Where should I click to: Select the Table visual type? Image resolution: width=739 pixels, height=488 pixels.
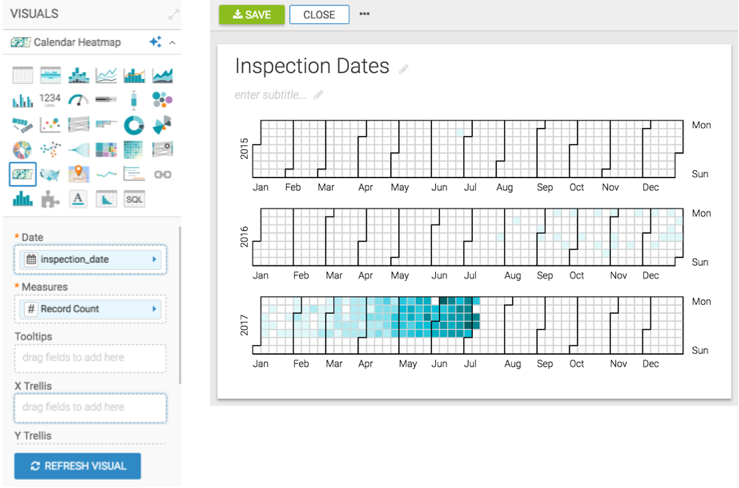click(x=22, y=75)
